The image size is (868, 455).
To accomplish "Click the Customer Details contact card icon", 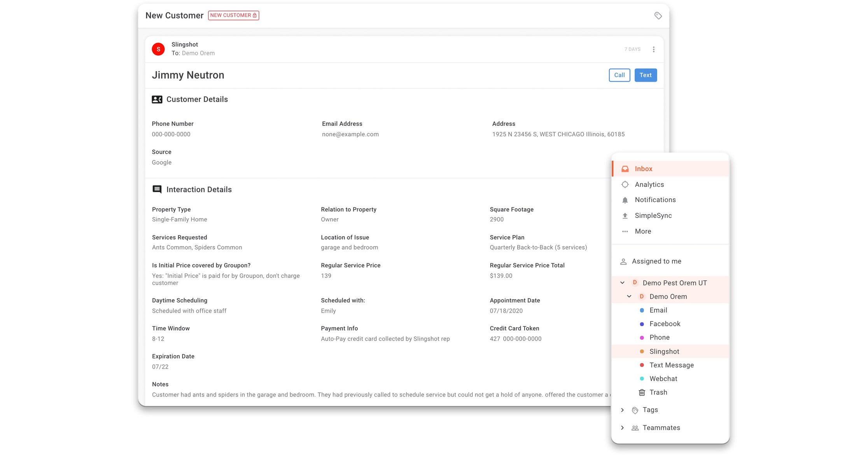I will (157, 99).
